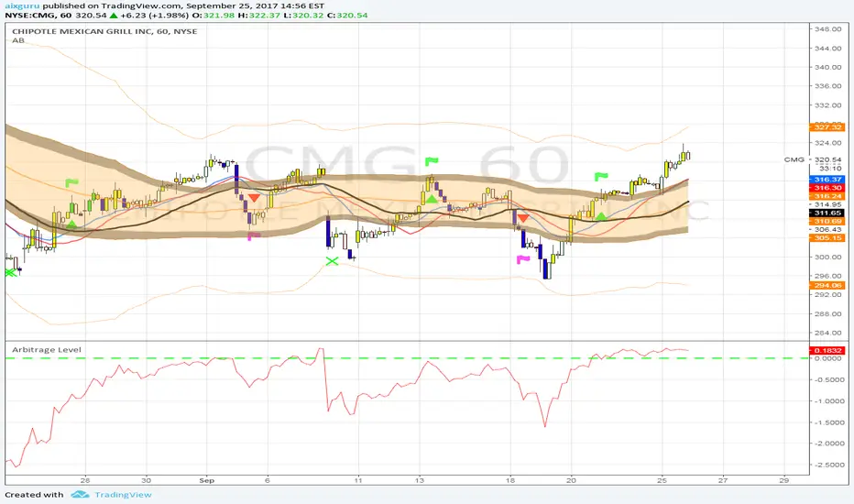The height and width of the screenshot is (504, 854).
Task: Click the Sep date label on the time axis
Action: coord(207,480)
